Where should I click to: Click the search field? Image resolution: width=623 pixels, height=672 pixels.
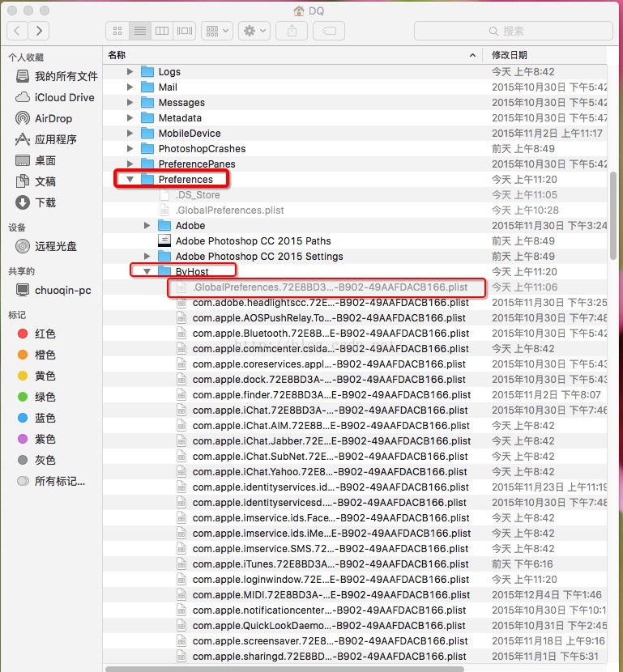coord(514,31)
